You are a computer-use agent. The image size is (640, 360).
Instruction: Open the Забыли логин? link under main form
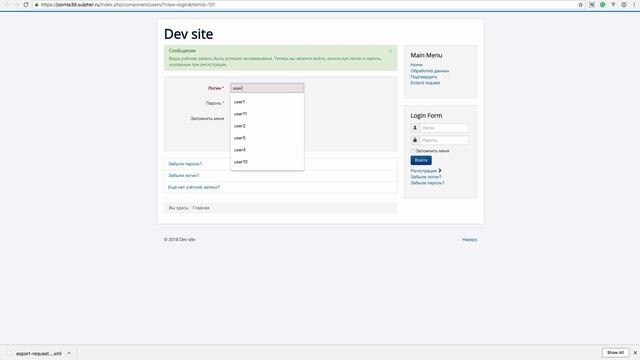pos(184,176)
